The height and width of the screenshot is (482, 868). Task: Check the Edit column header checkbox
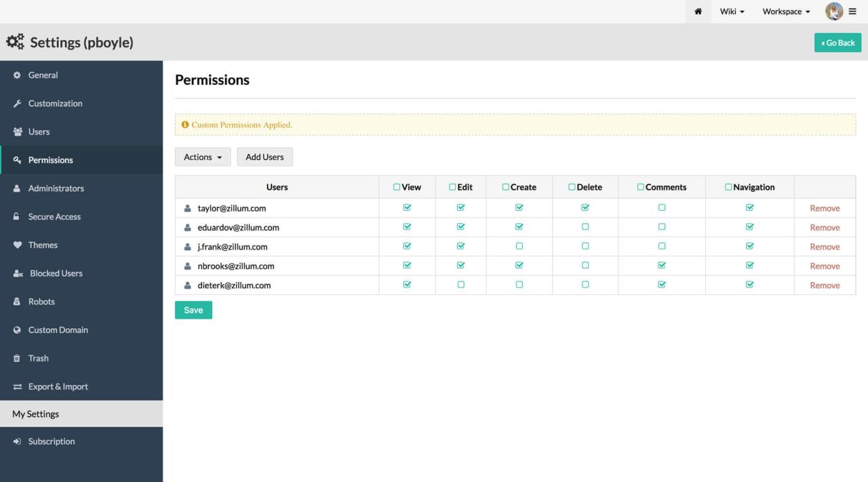tap(451, 186)
